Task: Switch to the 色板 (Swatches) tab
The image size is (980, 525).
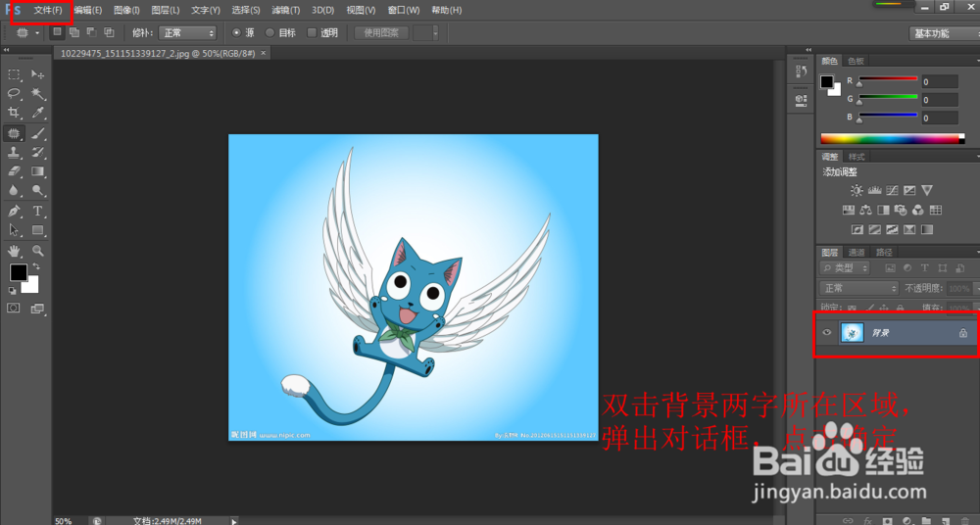Action: coord(856,61)
